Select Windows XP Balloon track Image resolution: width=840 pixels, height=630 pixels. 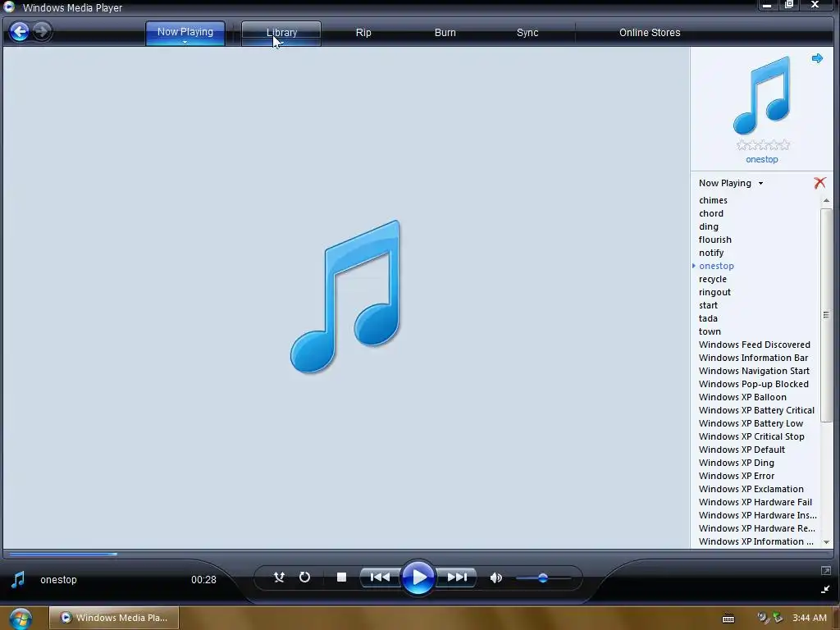coord(742,397)
